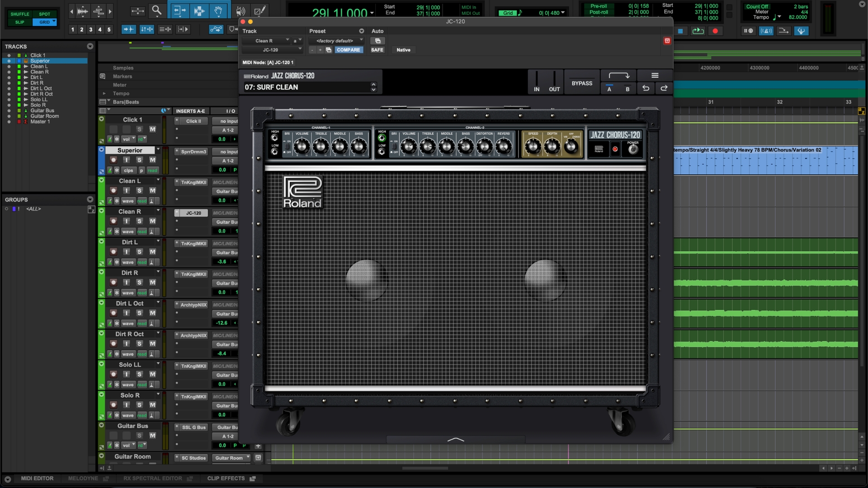Activate the Selector tool

199,10
